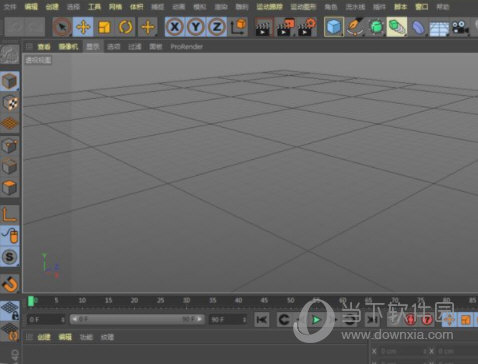
Task: Click the Make Editable icon
Action: (9, 55)
